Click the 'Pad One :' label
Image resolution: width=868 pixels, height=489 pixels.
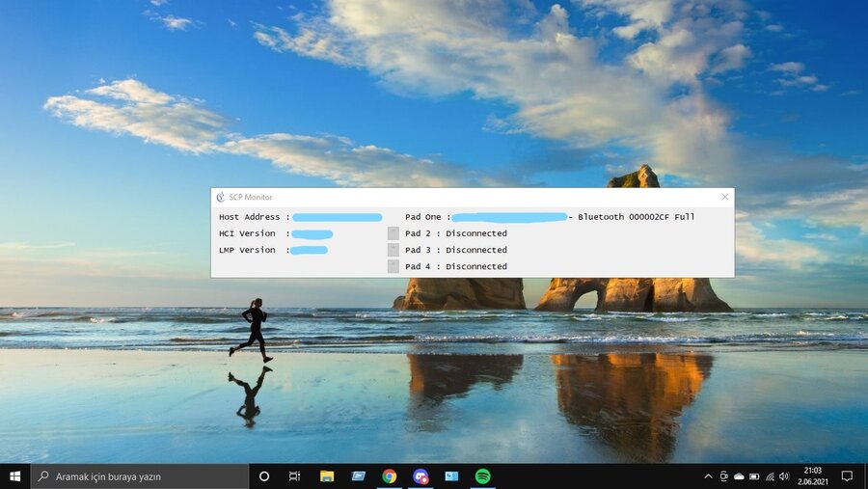click(428, 217)
